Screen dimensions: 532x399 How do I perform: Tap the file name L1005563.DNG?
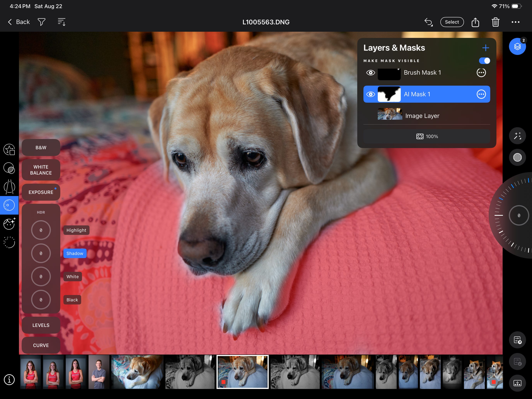point(266,22)
